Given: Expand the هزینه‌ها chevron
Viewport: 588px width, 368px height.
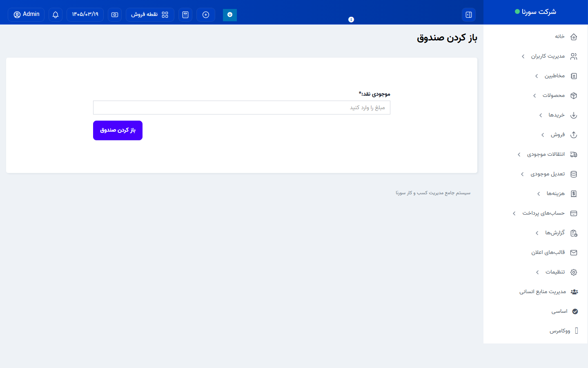Looking at the screenshot, I should pos(539,194).
